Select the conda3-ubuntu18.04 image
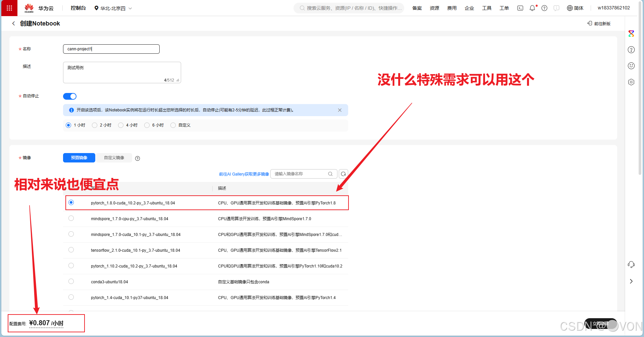The width and height of the screenshot is (644, 337). pos(71,281)
